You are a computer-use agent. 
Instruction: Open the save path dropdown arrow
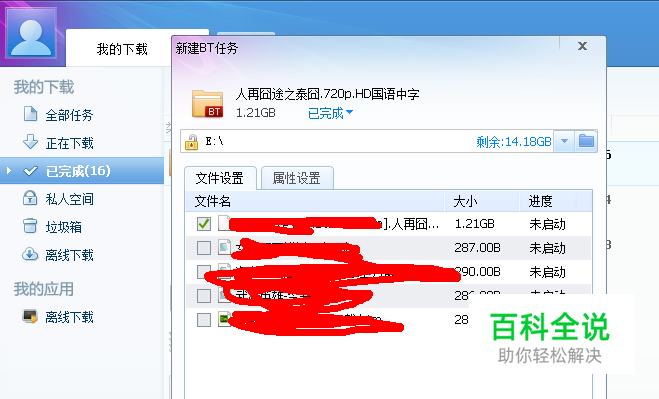564,141
